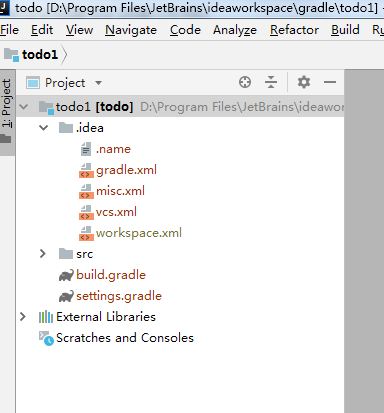Screen dimensions: 384x413
Task: Click the build.gradle elephant icon
Action: tap(66, 275)
